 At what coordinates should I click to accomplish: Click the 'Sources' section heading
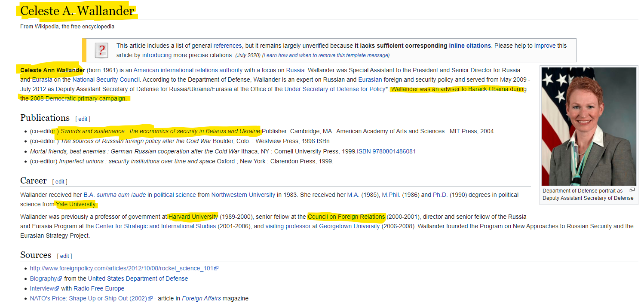click(36, 255)
